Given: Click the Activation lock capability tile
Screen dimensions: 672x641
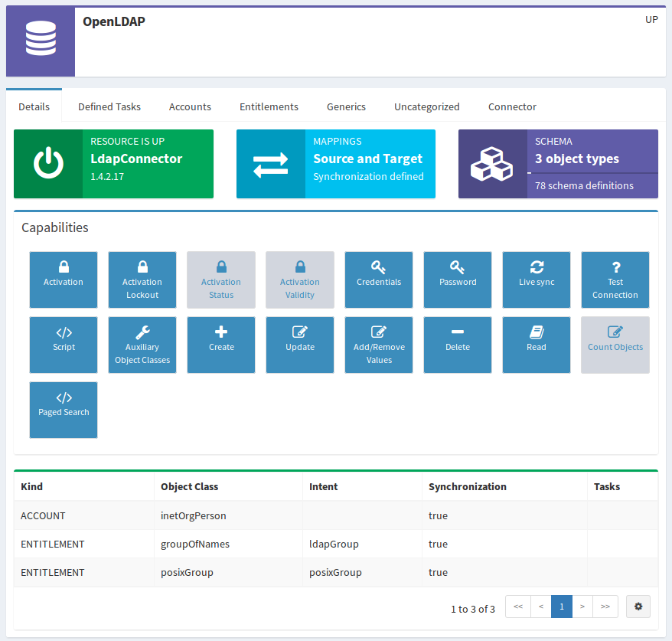Looking at the screenshot, I should 64,280.
